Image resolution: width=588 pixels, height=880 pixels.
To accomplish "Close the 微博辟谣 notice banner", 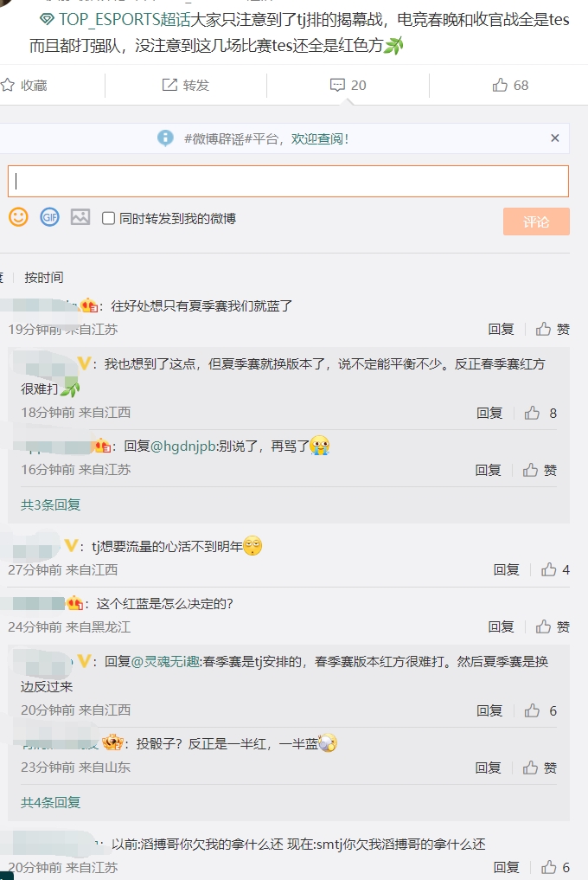I will [555, 138].
